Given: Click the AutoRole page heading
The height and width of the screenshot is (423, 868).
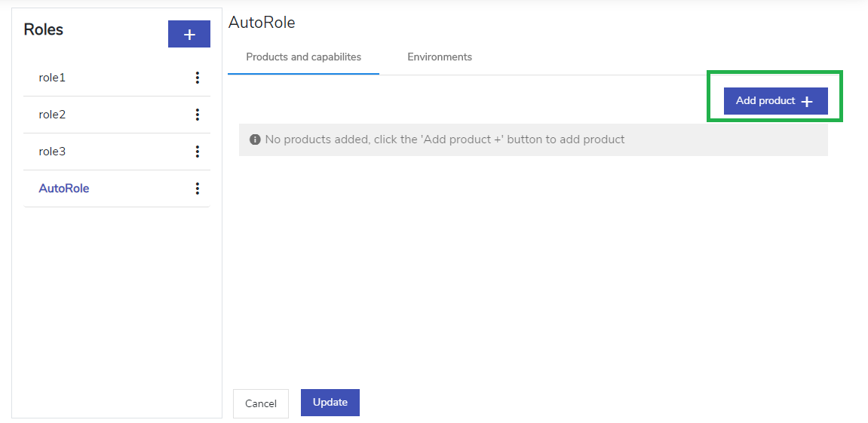Looking at the screenshot, I should coord(262,23).
